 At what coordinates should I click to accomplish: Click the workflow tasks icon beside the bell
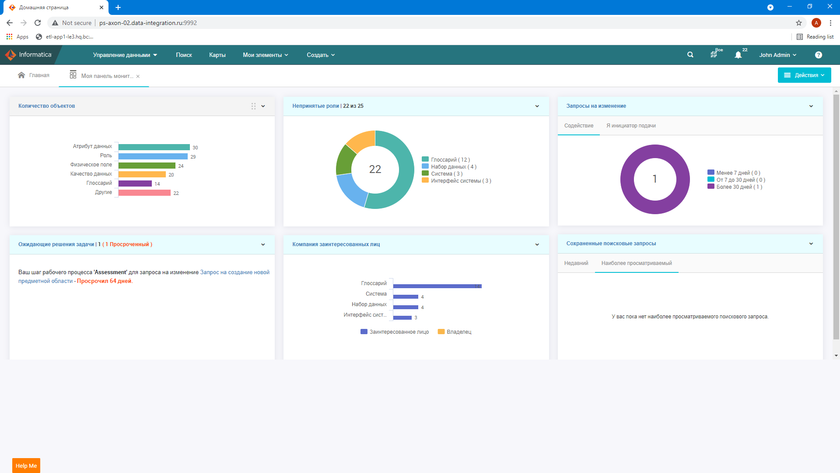(x=714, y=55)
